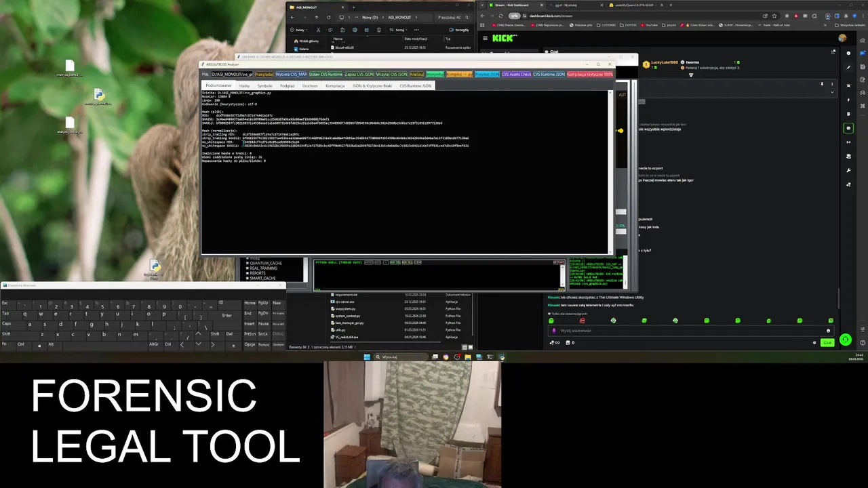Open the Uruchom tab
868x488 pixels.
tap(310, 85)
